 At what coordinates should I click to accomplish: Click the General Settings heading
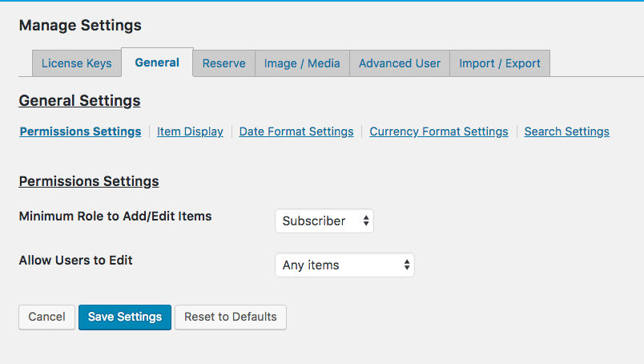(79, 101)
